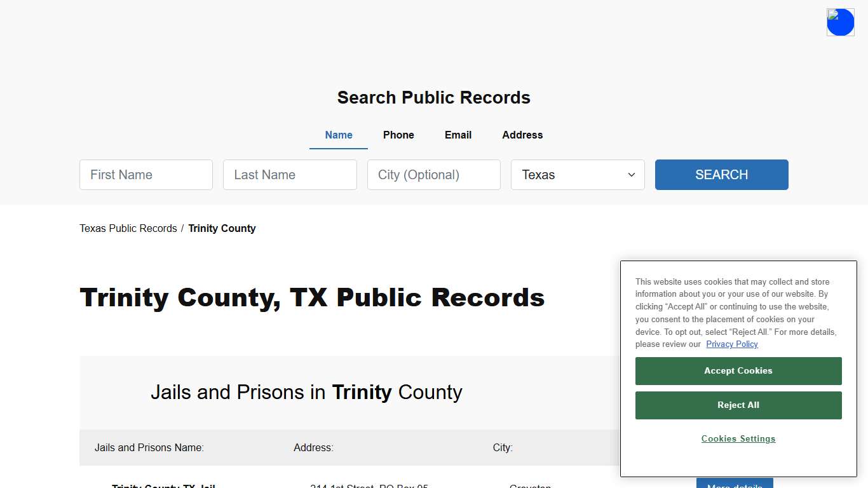868x488 pixels.
Task: Review the Privacy Policy link
Action: click(731, 344)
